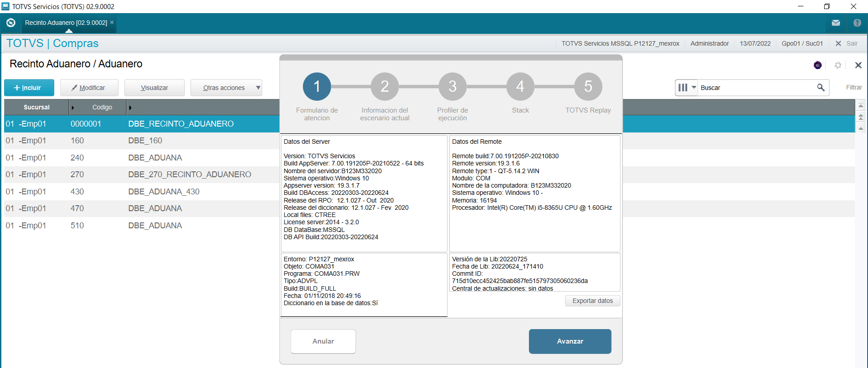Click the Incluir button
The image size is (868, 368).
29,88
